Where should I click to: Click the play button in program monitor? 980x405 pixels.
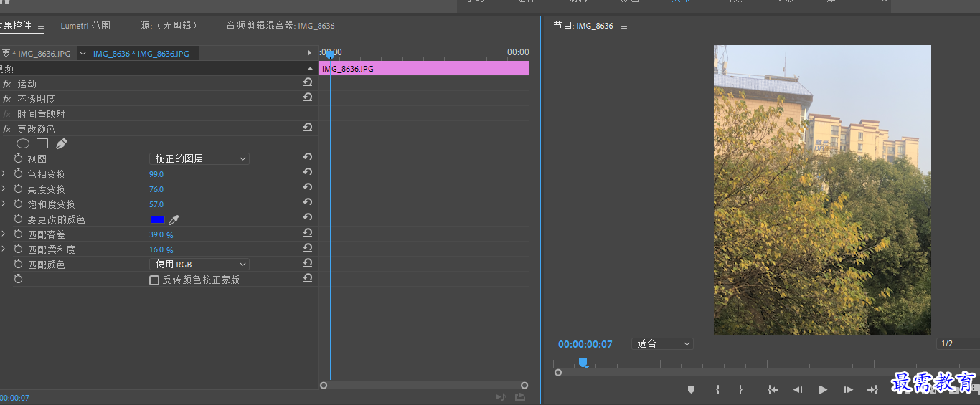click(x=822, y=389)
